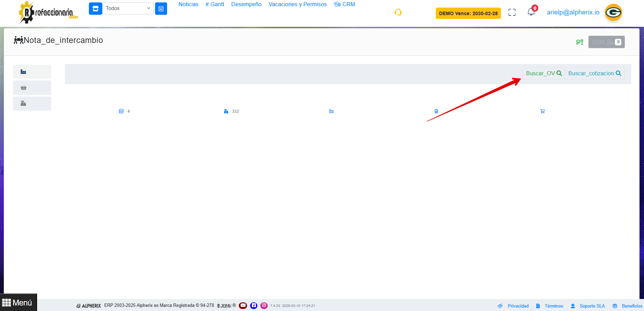Open the Soporte SLA footer link
The height and width of the screenshot is (311, 644).
tap(592, 306)
